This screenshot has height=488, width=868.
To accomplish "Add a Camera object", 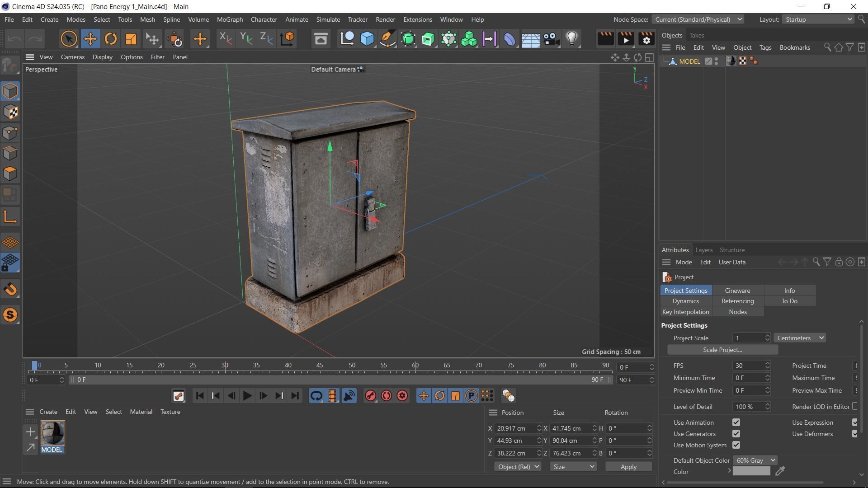I will (551, 39).
